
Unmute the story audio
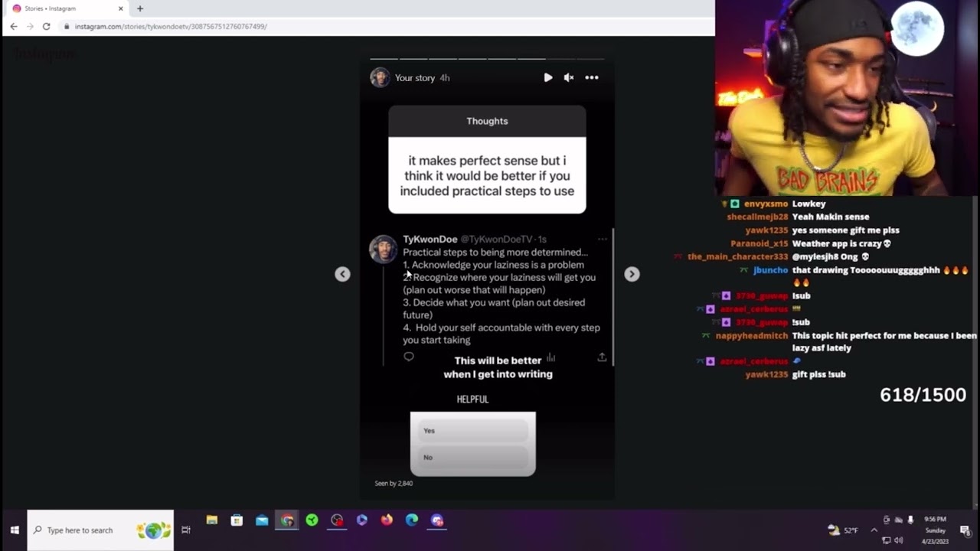click(569, 77)
